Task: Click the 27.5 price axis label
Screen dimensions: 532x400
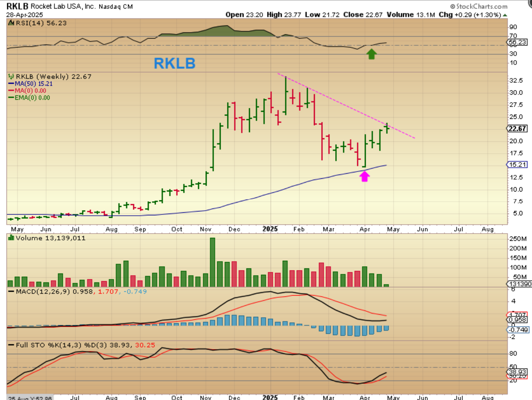Action: (515, 104)
